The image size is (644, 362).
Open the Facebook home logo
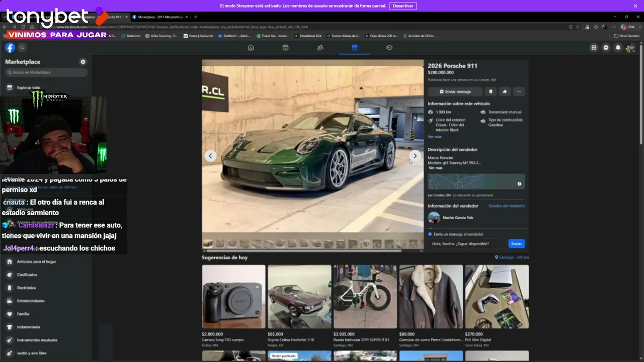pos(10,48)
